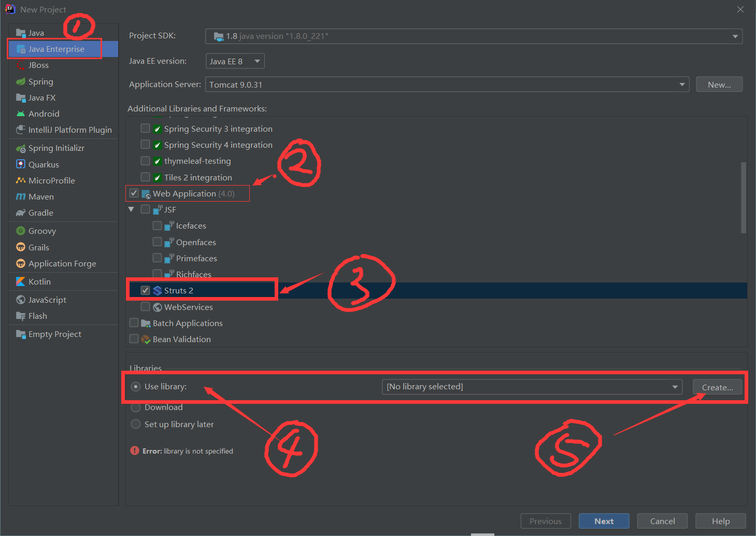Select the Maven 'm' icon
The height and width of the screenshot is (536, 756).
[x=21, y=196]
